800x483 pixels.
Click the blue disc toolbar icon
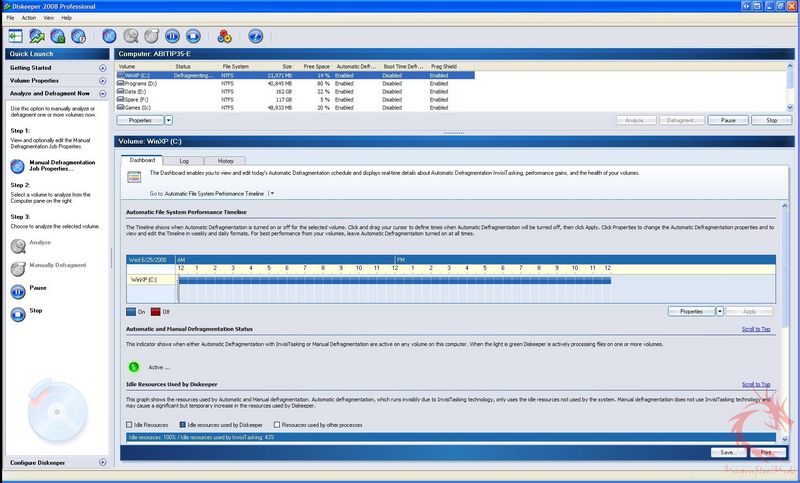point(109,36)
